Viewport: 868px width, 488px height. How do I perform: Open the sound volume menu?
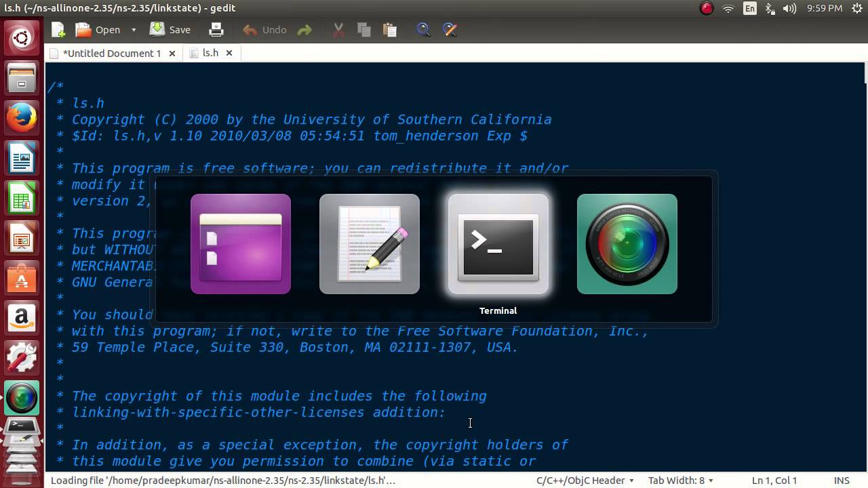click(x=789, y=8)
